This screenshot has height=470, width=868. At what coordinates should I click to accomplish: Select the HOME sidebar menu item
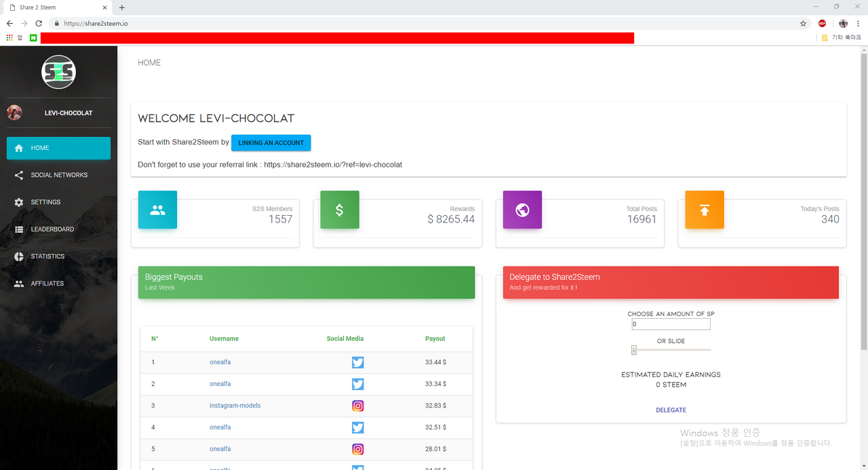58,148
